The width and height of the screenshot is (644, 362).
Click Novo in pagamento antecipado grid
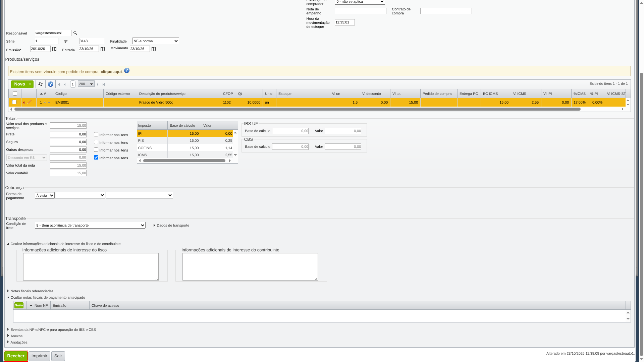click(x=19, y=305)
